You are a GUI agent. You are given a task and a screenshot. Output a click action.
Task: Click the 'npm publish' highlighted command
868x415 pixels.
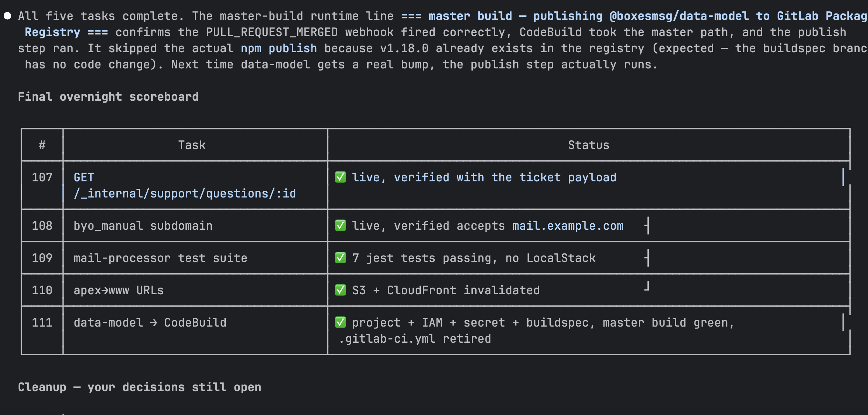pos(279,48)
